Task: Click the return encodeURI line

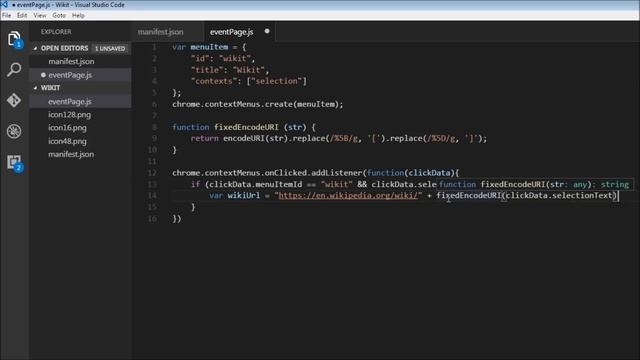Action: click(339, 138)
